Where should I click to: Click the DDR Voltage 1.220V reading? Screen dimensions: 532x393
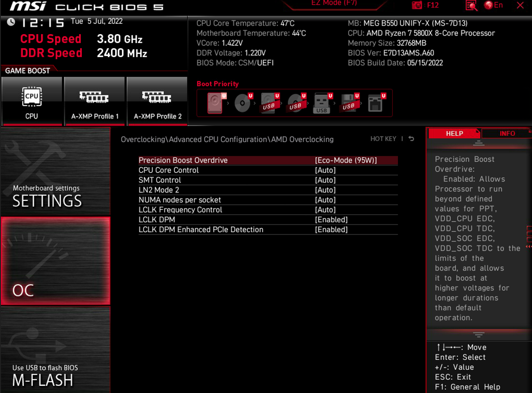point(231,53)
